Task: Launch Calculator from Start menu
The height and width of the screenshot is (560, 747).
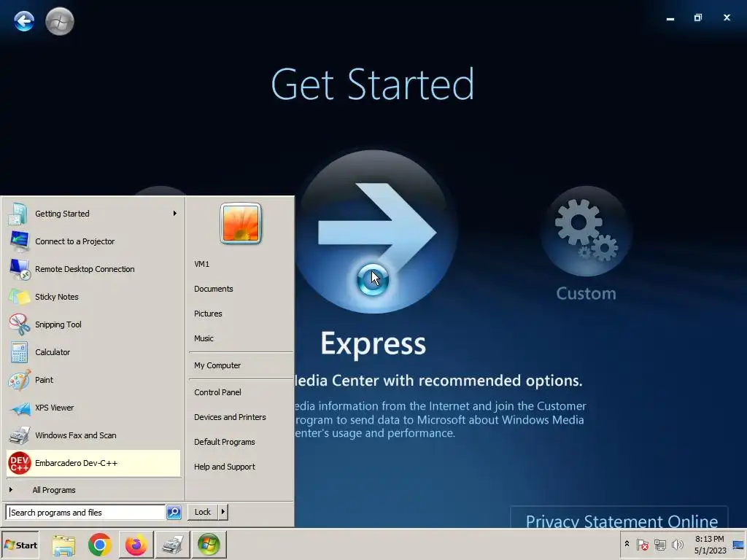Action: (93, 352)
